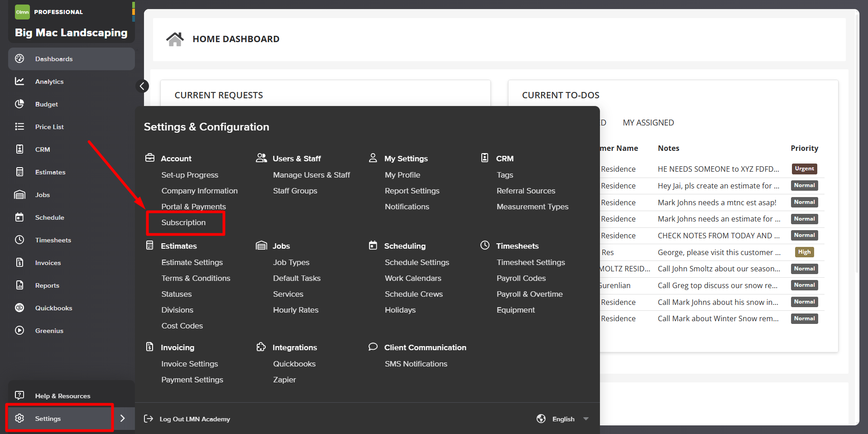This screenshot has height=434, width=868.
Task: Click the Estimates calculator icon in sidebar
Action: tap(19, 172)
